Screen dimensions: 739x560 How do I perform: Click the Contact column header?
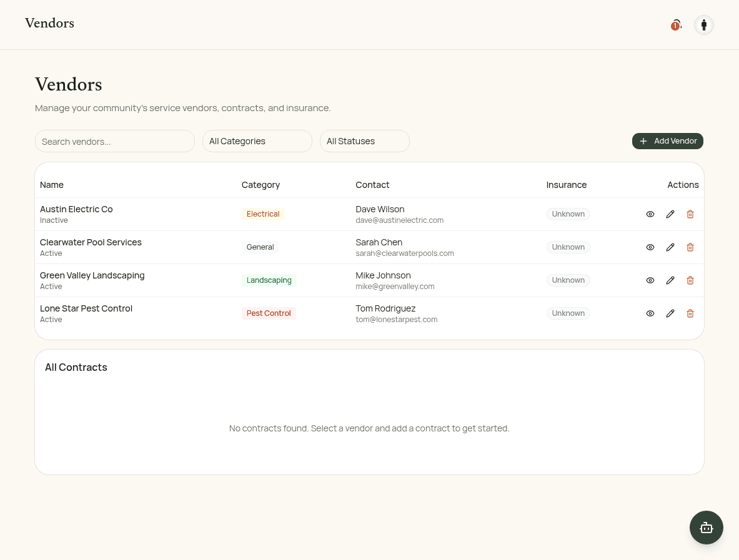click(372, 185)
